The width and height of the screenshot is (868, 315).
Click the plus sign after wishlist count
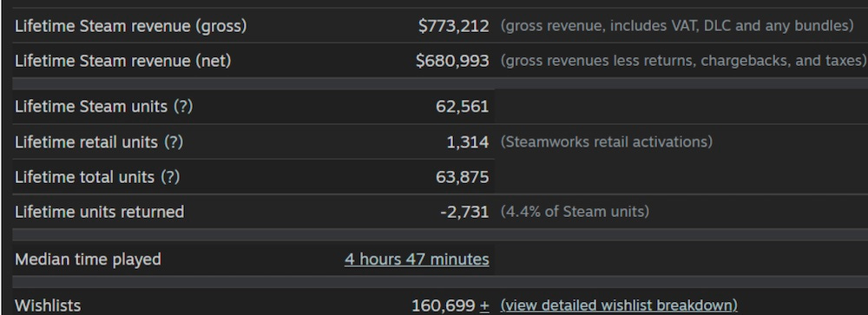484,305
